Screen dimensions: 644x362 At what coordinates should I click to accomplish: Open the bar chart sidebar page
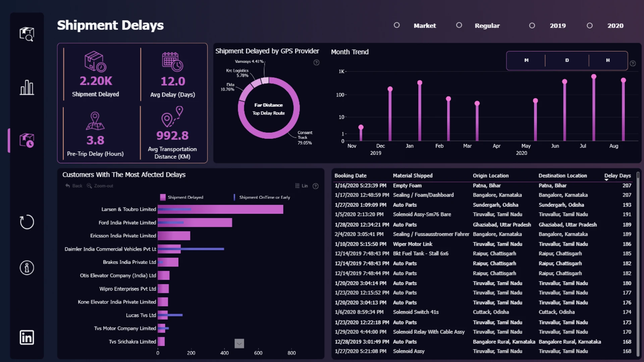point(27,87)
